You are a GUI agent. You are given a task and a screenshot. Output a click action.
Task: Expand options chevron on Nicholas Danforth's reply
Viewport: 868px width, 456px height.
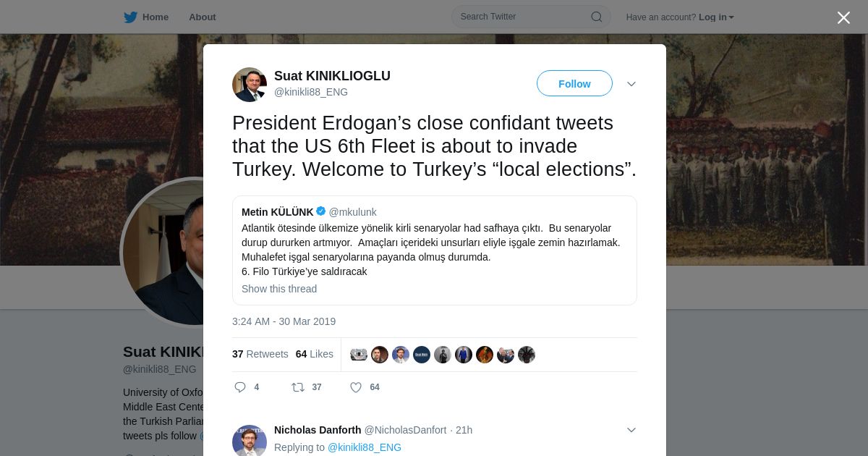pos(631,430)
